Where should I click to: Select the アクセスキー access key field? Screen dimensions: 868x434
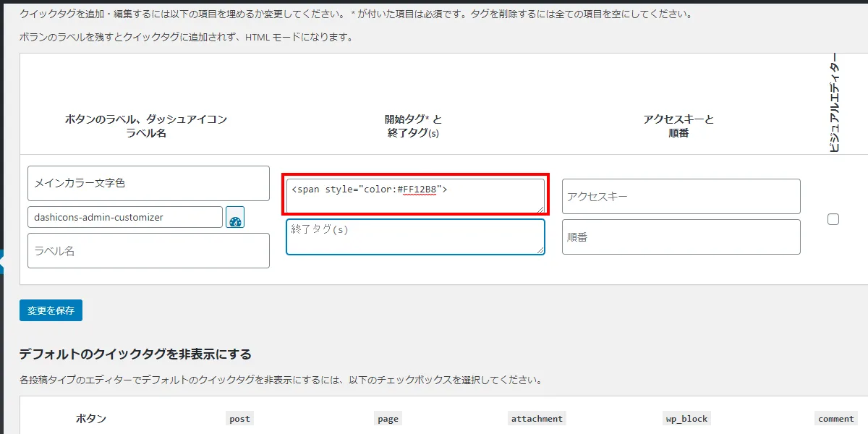pos(681,196)
